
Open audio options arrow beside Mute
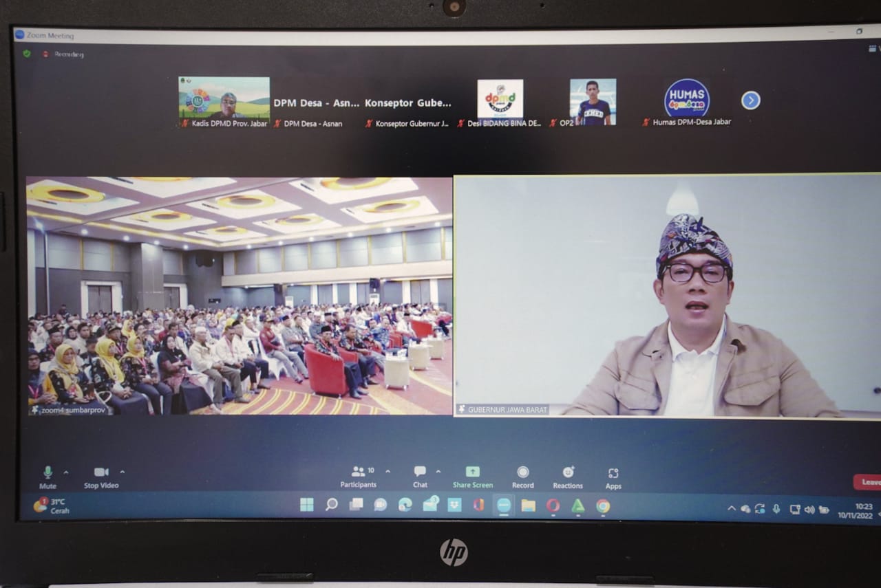click(66, 472)
